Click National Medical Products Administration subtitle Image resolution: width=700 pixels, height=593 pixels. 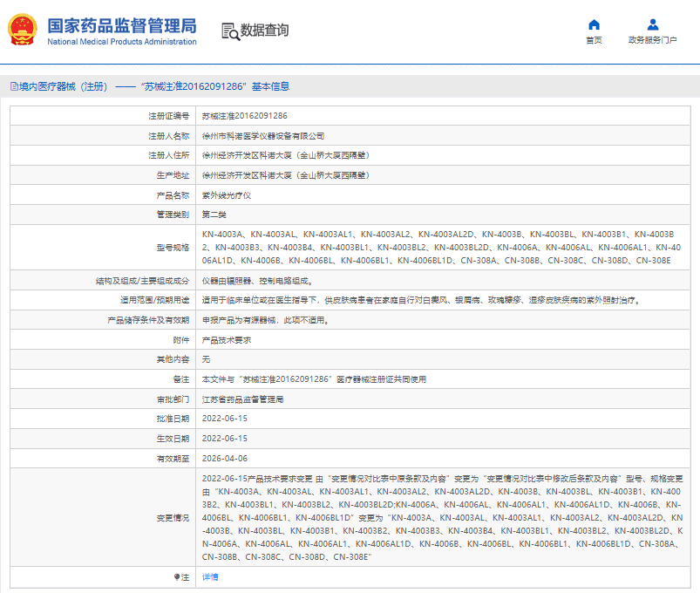pyautogui.click(x=122, y=42)
